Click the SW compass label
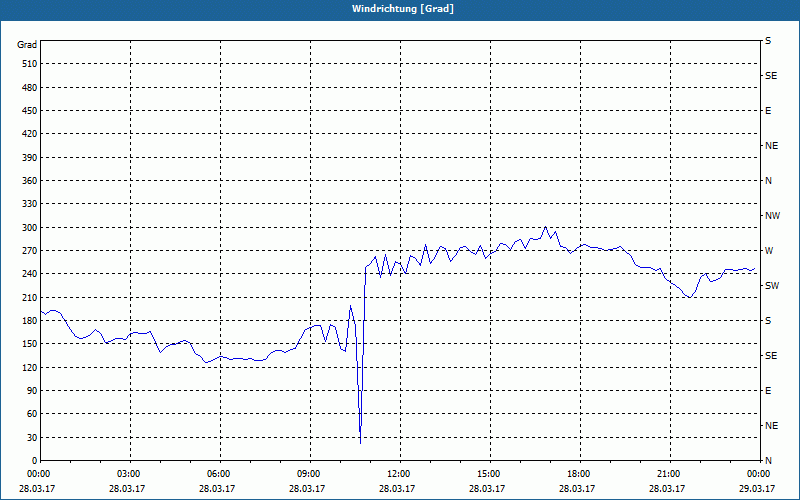 772,286
